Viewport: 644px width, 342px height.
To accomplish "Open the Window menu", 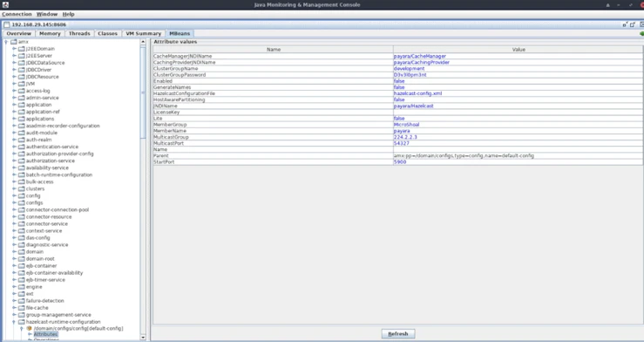I will [47, 14].
